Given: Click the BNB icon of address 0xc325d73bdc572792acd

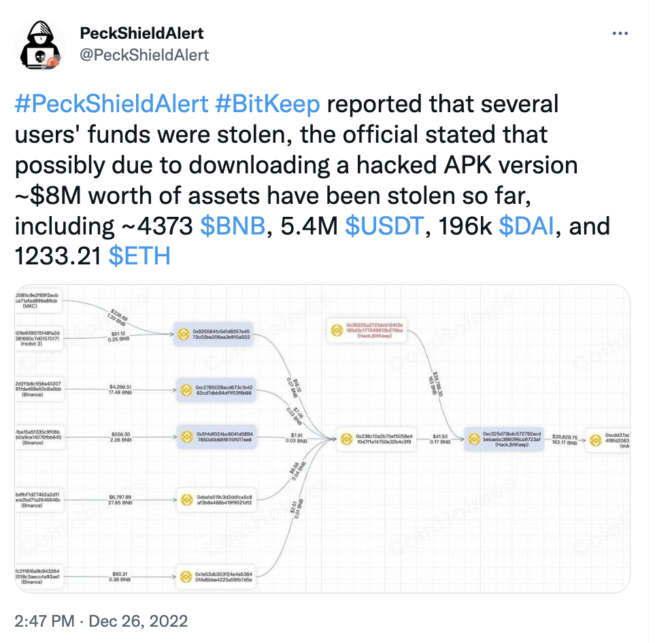Looking at the screenshot, I should coord(474,439).
